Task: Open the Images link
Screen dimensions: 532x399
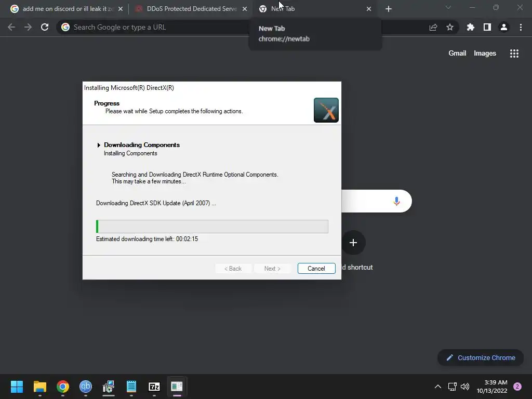Action: click(485, 54)
